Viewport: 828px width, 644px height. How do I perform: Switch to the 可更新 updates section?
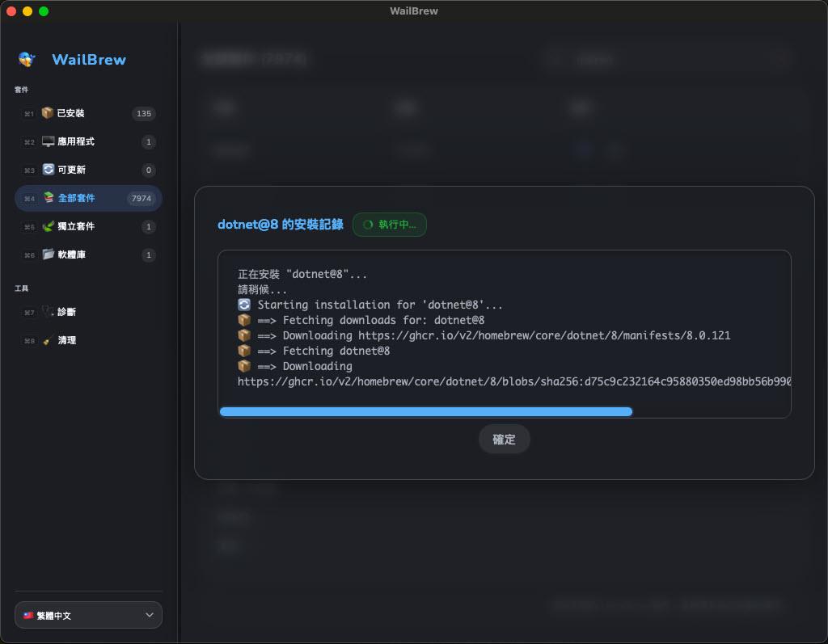[x=71, y=170]
